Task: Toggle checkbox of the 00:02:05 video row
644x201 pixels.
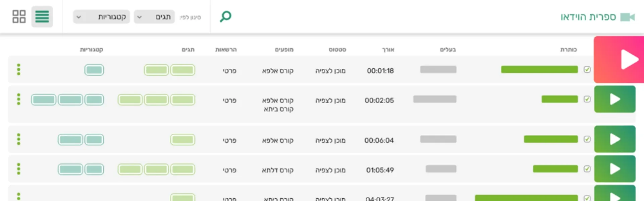Action: (587, 99)
